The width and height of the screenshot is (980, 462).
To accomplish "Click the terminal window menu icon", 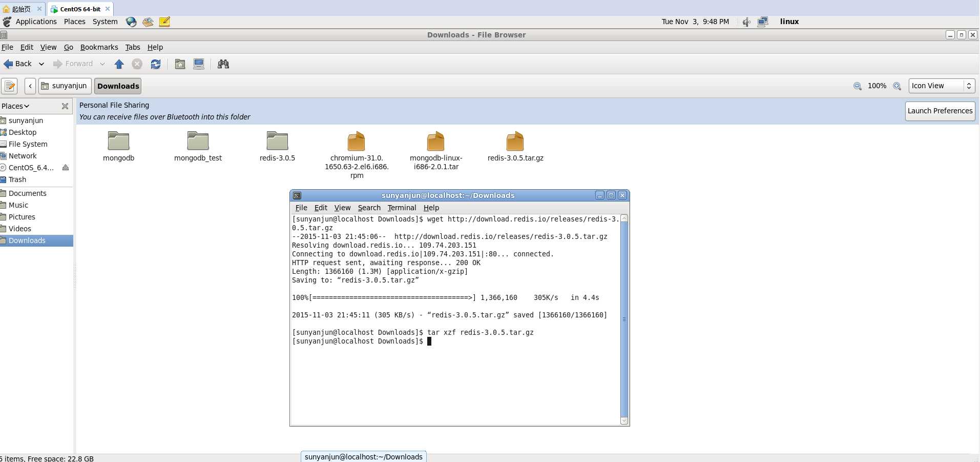I will click(297, 195).
